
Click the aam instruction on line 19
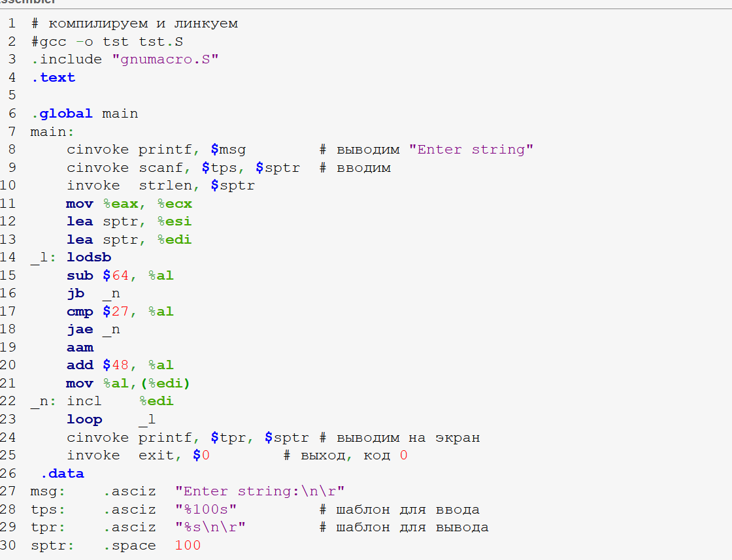click(80, 348)
